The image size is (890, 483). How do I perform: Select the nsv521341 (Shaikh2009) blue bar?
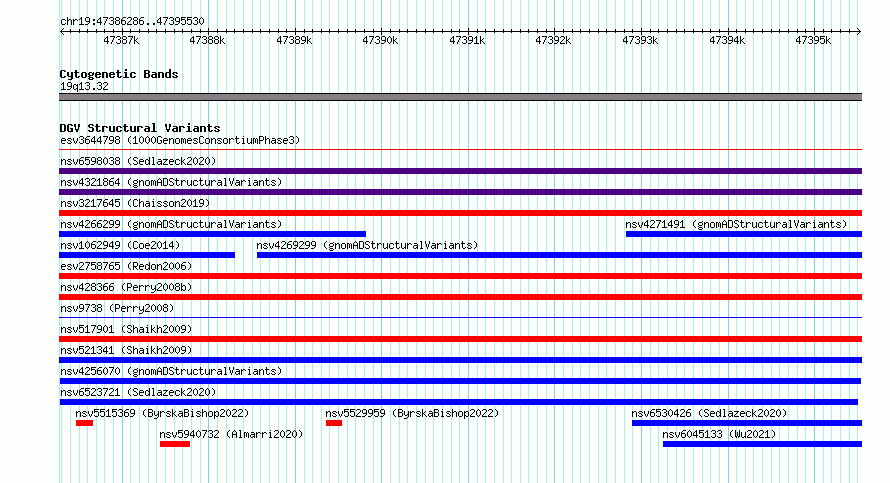pyautogui.click(x=460, y=360)
